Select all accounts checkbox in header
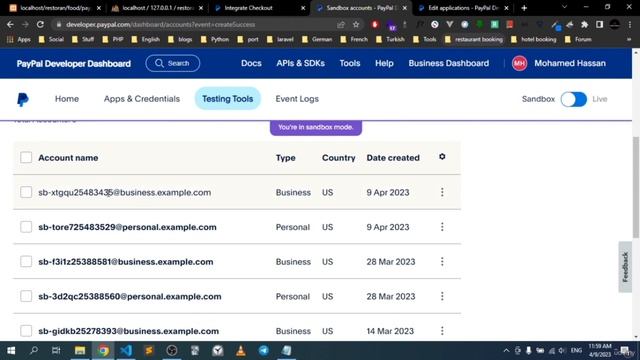 coord(26,158)
